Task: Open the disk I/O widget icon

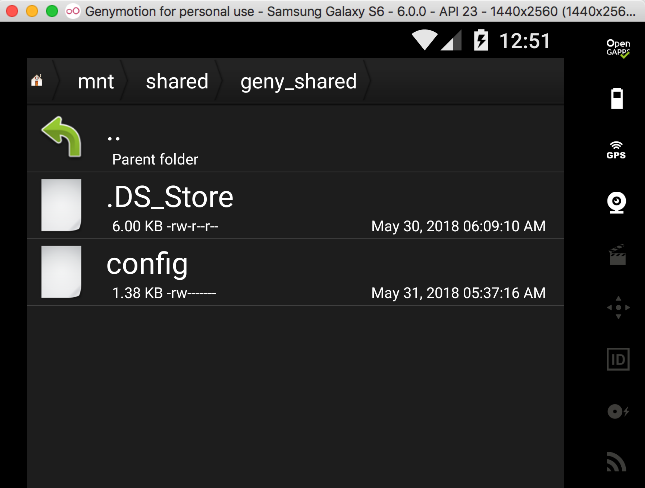Action: pyautogui.click(x=618, y=411)
